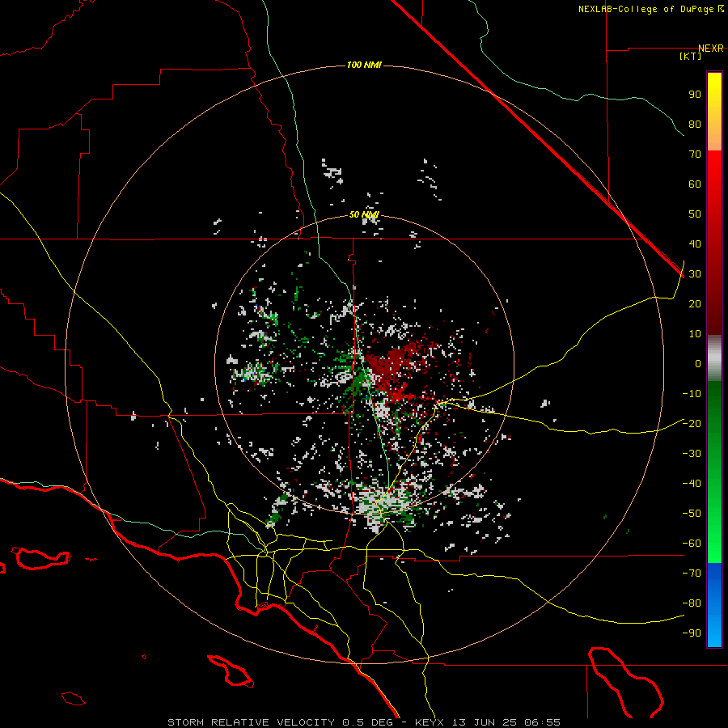Select the 40 value on the velocity scale
This screenshot has width=728, height=728.
[695, 243]
